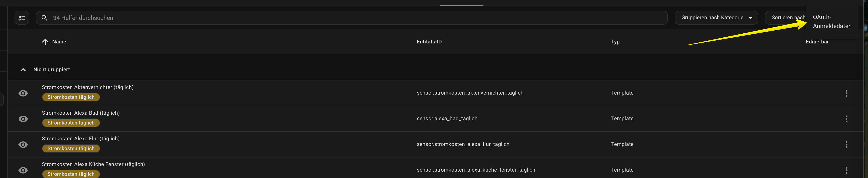The height and width of the screenshot is (178, 868).
Task: Sort by the 'Typ' column header
Action: pos(615,42)
